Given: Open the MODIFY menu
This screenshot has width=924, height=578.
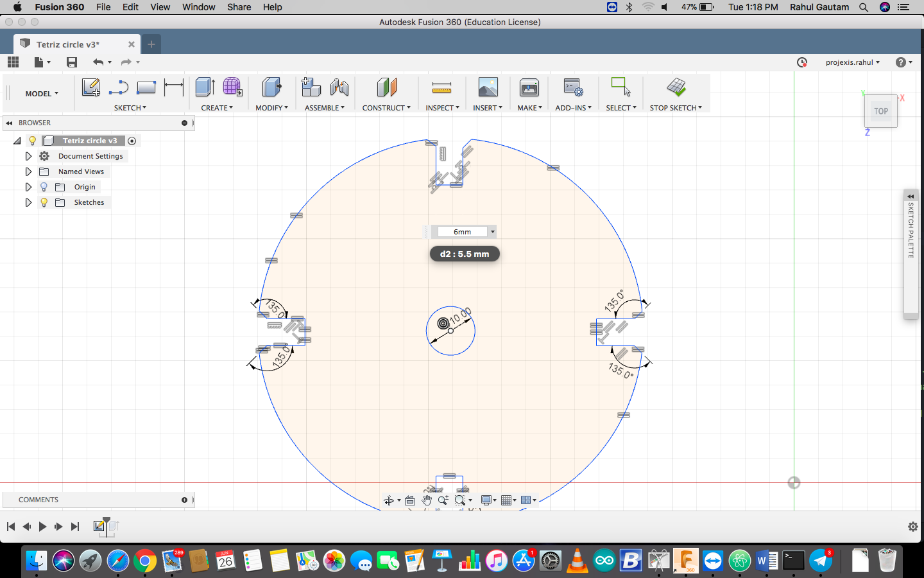Looking at the screenshot, I should pos(271,108).
